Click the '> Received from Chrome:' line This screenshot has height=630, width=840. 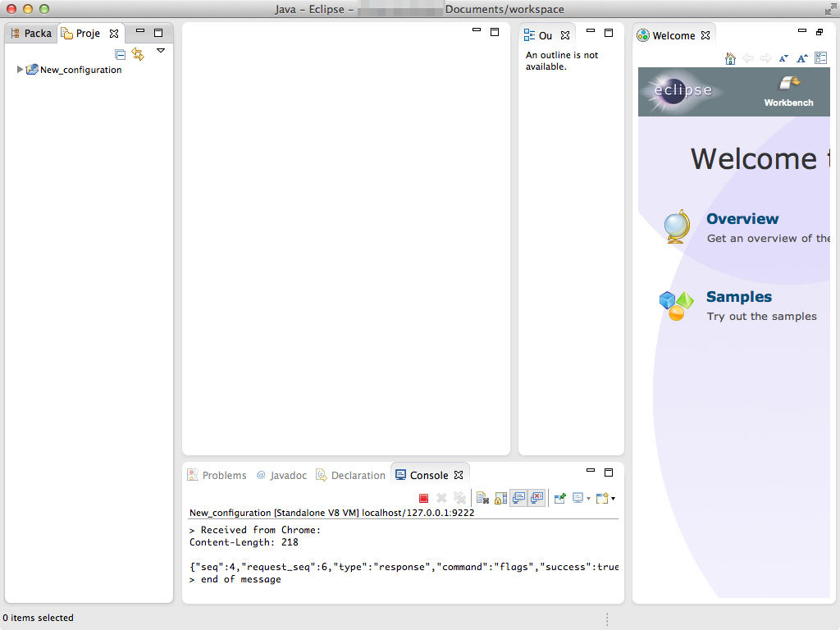click(x=255, y=530)
